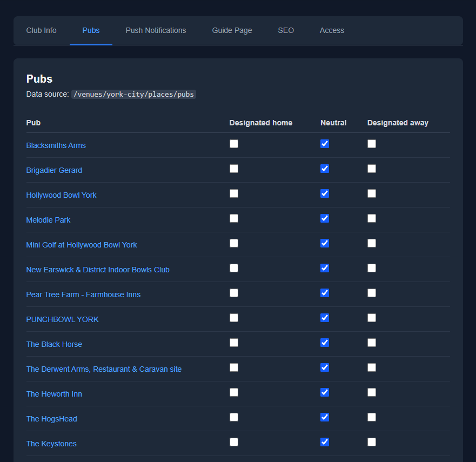Click the PUNCHBOWL YORK link
Viewport: 476px width, 462px height.
point(62,320)
